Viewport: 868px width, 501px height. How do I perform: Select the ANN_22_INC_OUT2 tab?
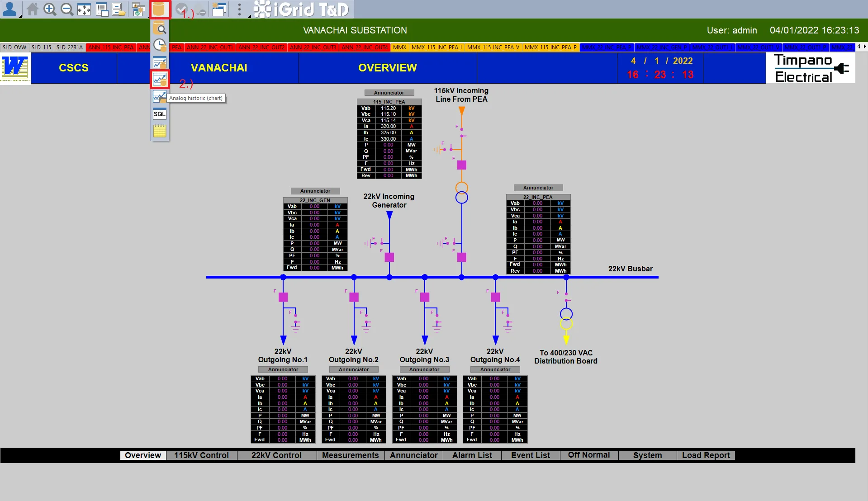(261, 47)
